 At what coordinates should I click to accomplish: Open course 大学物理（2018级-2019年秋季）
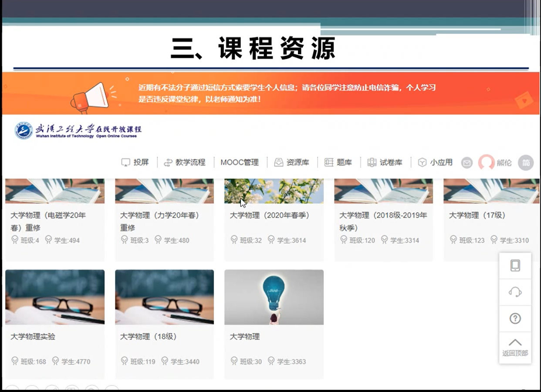(x=383, y=221)
